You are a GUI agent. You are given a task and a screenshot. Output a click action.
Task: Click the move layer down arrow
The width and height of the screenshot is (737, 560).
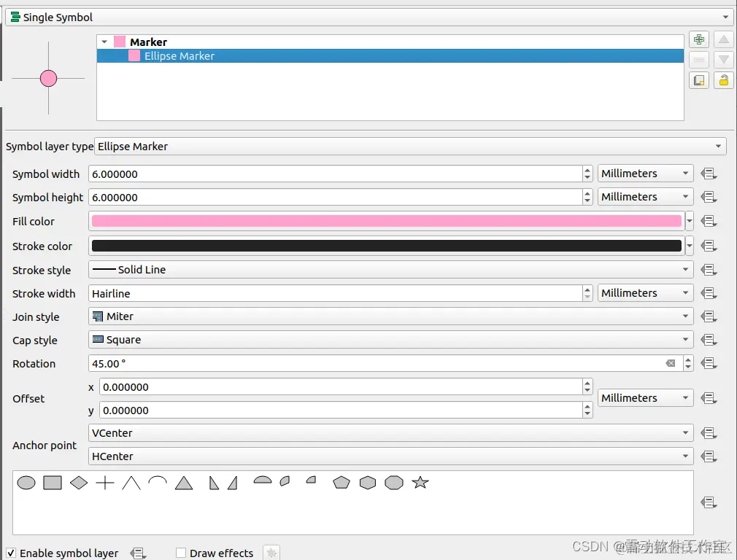724,60
